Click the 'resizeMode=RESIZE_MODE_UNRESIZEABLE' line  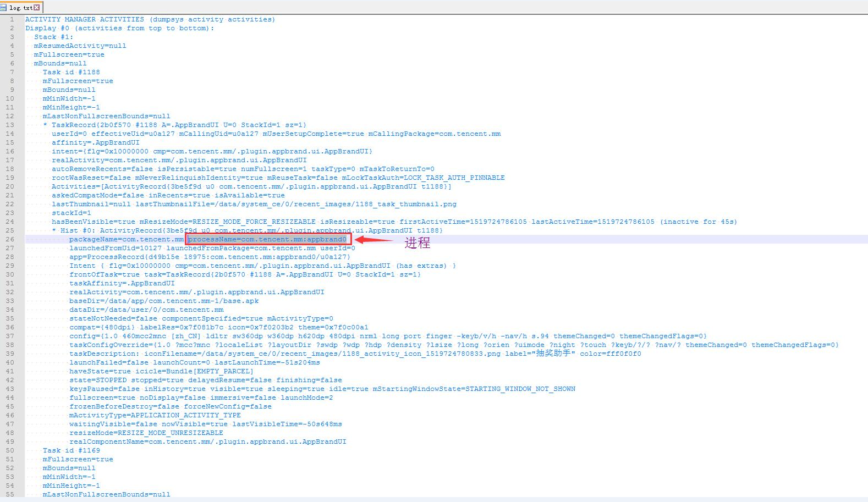pyautogui.click(x=146, y=433)
